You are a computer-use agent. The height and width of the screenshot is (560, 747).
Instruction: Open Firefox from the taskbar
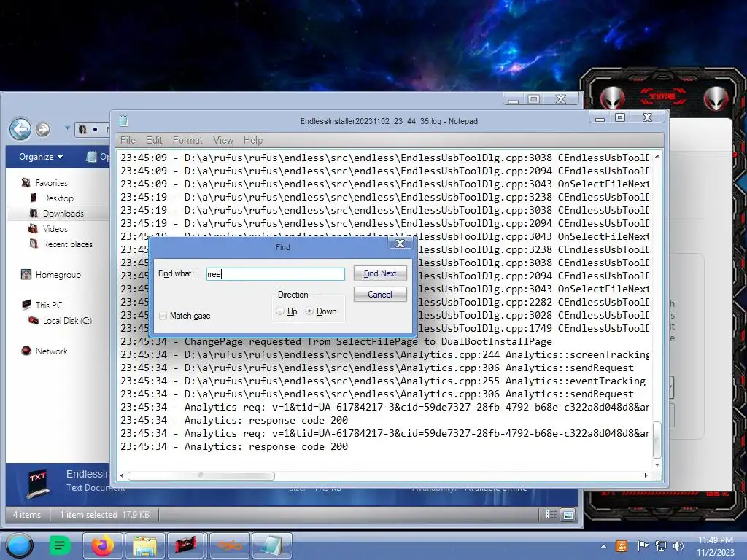[x=102, y=545]
